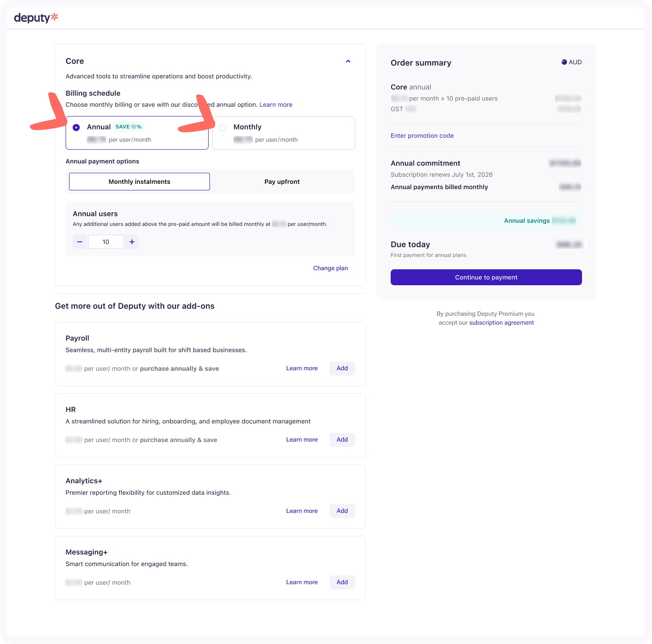652x644 pixels.
Task: Click the Deputy logo
Action: [36, 18]
